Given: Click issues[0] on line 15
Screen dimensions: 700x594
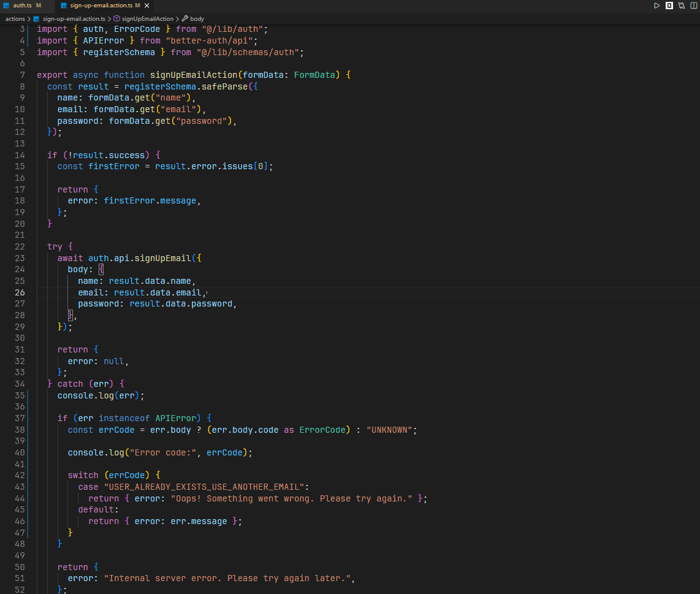Looking at the screenshot, I should click(x=245, y=167).
